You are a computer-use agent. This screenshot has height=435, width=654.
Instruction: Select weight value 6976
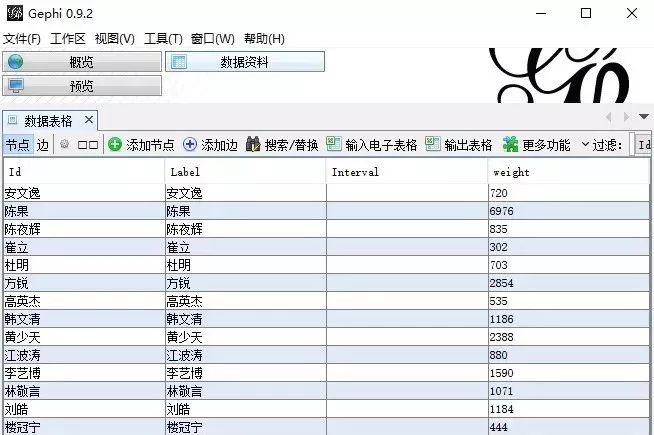click(x=569, y=211)
